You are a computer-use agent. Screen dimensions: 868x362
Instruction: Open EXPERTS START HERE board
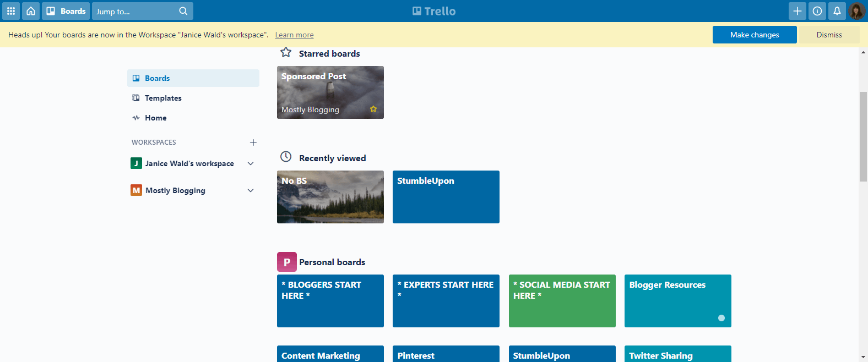coord(446,301)
